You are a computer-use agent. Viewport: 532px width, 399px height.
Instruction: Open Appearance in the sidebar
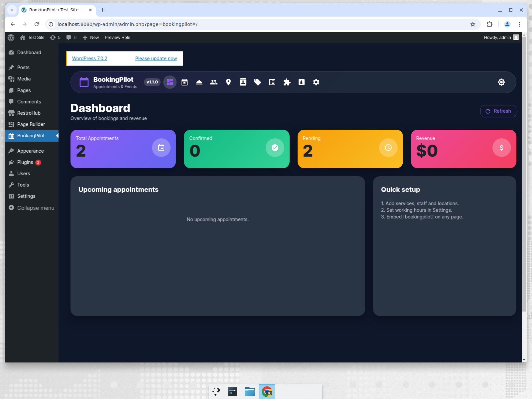coord(32,151)
